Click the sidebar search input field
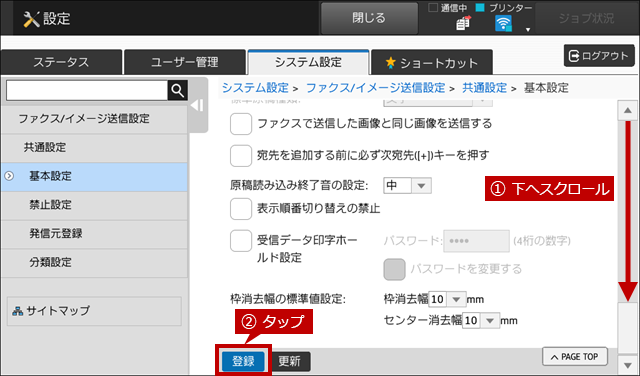Screen dimensions: 640x376 pyautogui.click(x=87, y=90)
